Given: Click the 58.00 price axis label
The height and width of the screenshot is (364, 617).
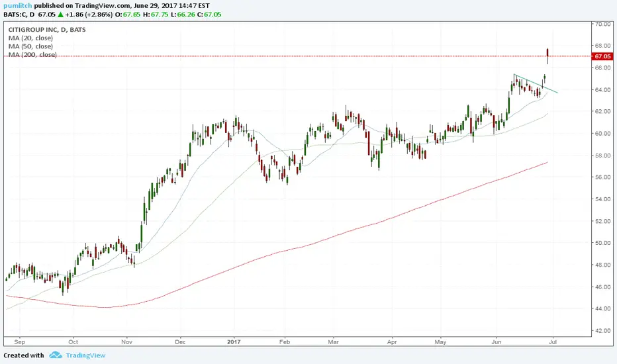Looking at the screenshot, I should pos(602,156).
